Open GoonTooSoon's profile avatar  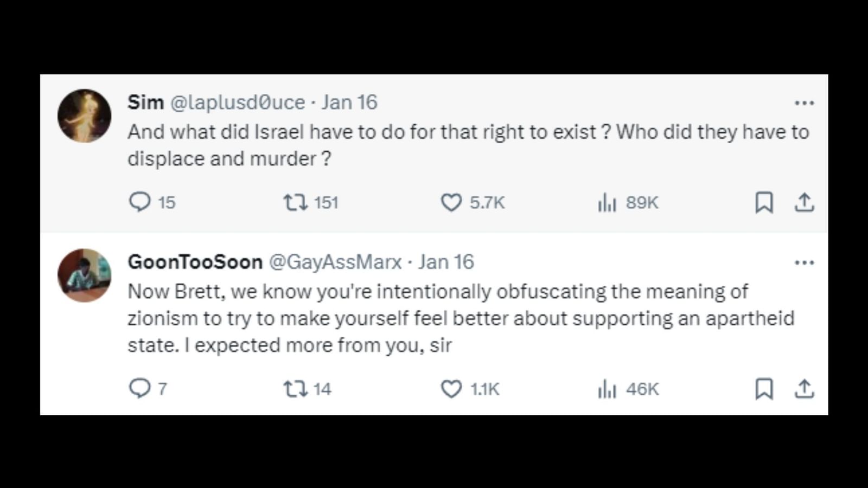tap(85, 275)
